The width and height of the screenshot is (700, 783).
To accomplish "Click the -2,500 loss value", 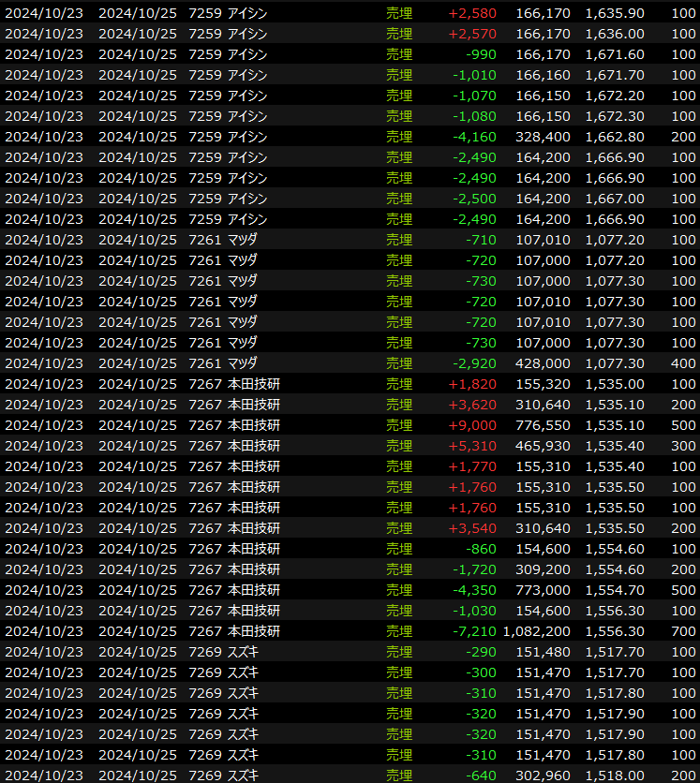I will (477, 199).
